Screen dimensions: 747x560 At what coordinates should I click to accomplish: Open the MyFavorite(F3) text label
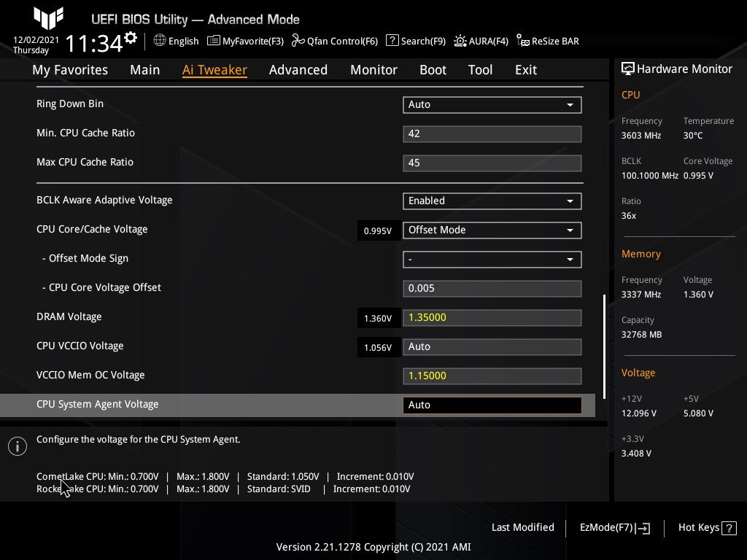pyautogui.click(x=253, y=41)
